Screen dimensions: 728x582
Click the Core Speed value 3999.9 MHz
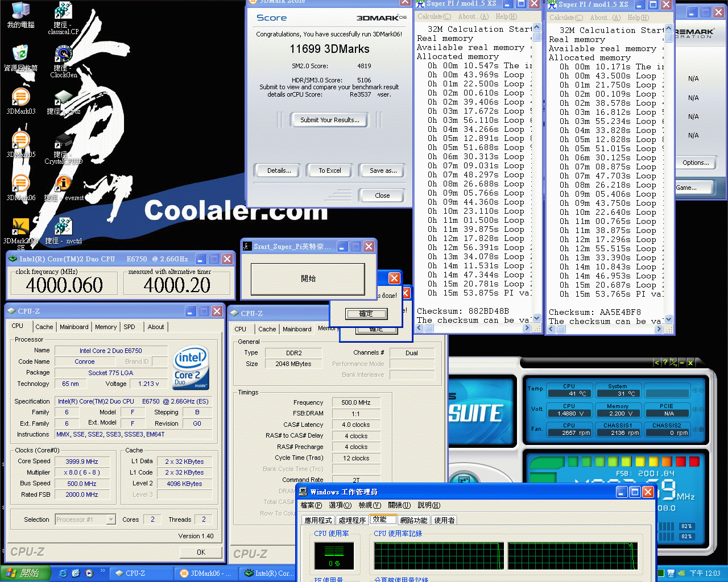pos(82,462)
